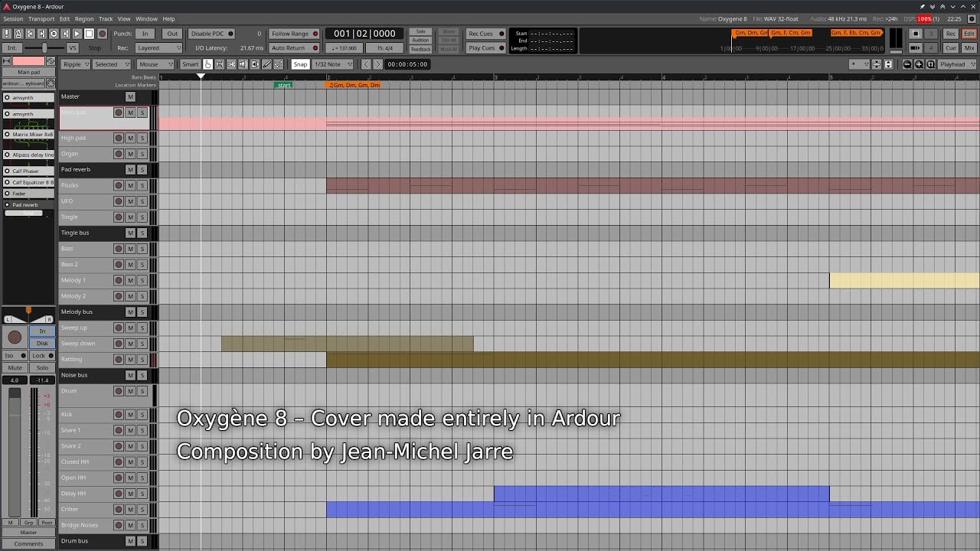Open the Layered record mode dropdown
The width and height of the screenshot is (980, 551).
tap(158, 47)
